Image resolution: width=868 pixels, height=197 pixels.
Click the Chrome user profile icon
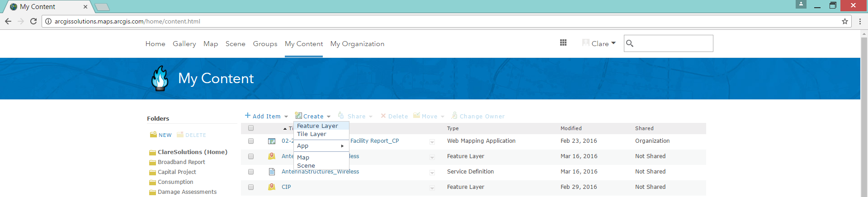coord(801,4)
